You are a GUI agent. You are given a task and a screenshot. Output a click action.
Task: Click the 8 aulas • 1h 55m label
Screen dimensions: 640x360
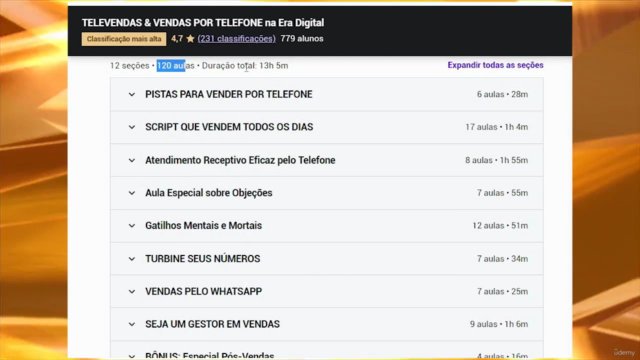tap(496, 160)
